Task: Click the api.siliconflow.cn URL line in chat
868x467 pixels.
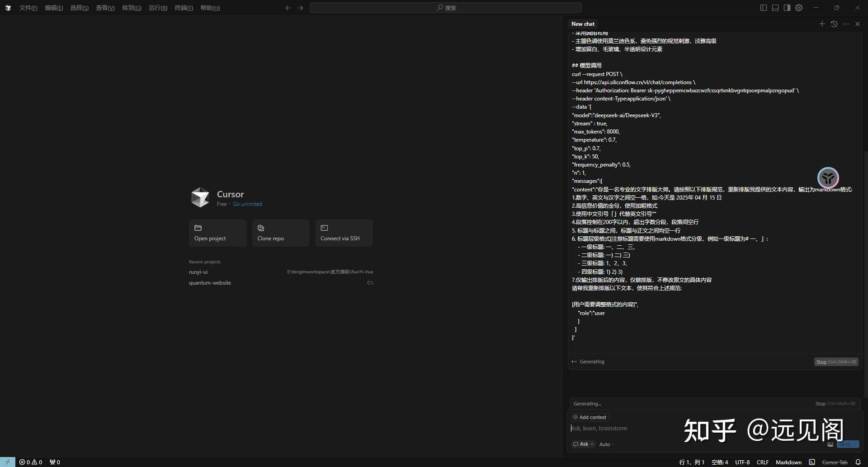Action: pyautogui.click(x=633, y=82)
